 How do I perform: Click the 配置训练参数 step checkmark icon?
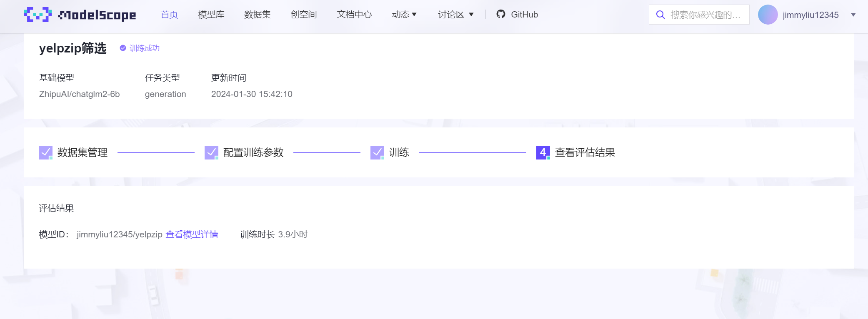(x=211, y=152)
